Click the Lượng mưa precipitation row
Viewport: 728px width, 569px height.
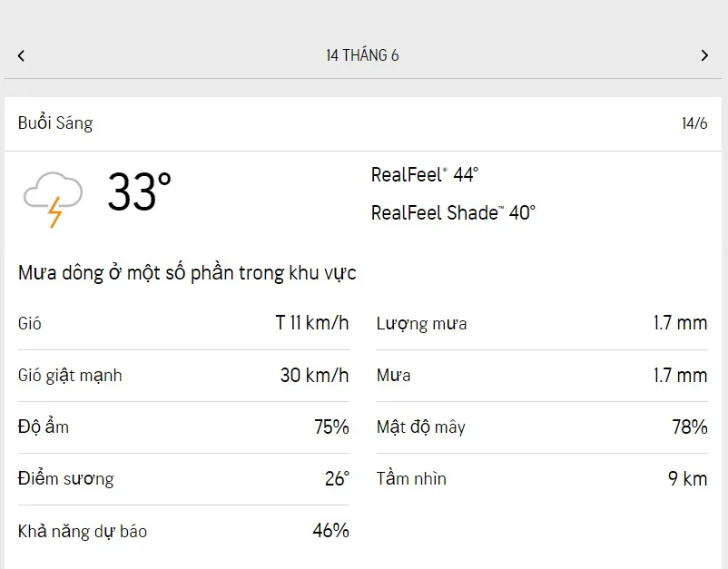coord(541,324)
